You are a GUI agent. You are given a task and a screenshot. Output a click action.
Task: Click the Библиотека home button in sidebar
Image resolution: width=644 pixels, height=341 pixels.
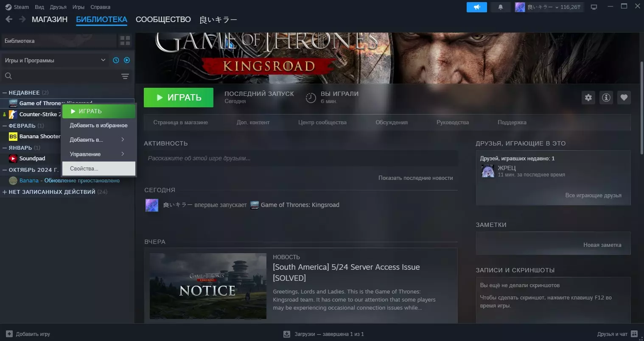[x=59, y=41]
